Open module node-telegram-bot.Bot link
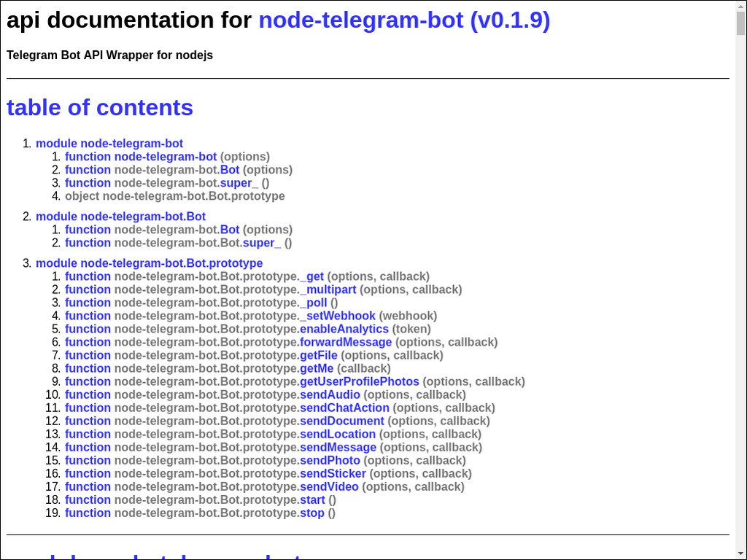The height and width of the screenshot is (560, 747). coord(120,217)
